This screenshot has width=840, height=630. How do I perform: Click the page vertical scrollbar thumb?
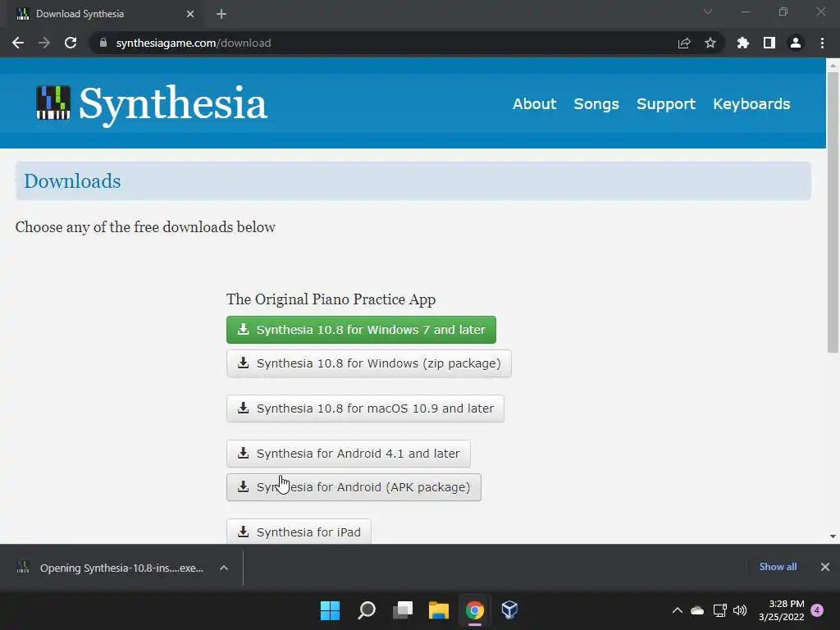[x=833, y=212]
